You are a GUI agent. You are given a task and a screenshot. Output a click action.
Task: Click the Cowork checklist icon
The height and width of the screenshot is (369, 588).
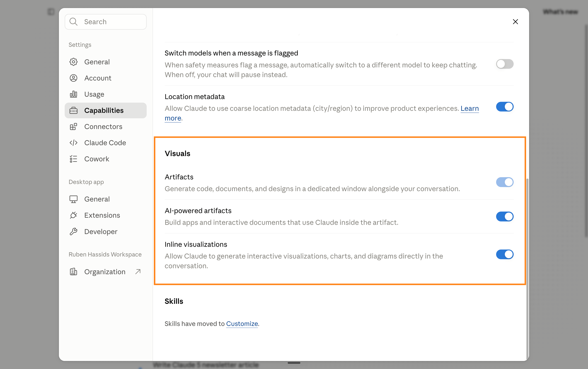[73, 159]
